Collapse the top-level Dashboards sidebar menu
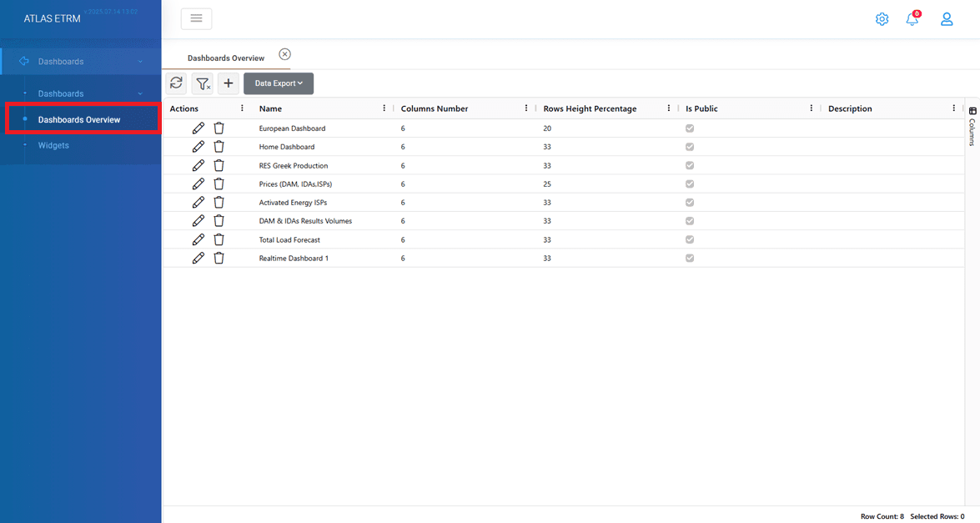The height and width of the screenshot is (523, 980). [81, 61]
